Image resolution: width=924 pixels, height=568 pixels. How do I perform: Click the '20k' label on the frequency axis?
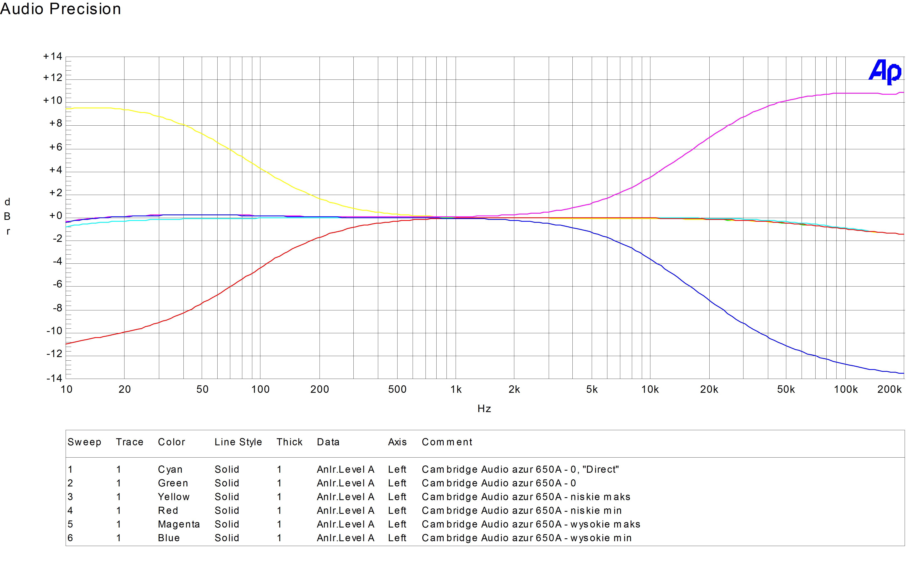coord(709,389)
